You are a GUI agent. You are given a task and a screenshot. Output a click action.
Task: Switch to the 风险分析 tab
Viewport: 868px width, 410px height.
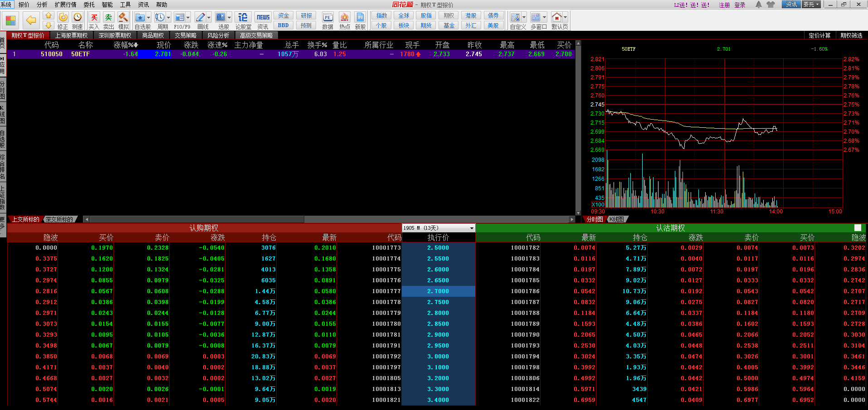(218, 35)
